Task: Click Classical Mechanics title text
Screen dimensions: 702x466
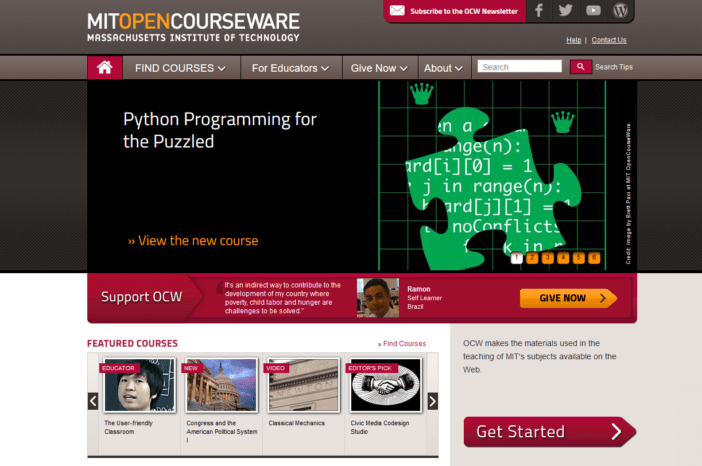Action: click(x=296, y=423)
